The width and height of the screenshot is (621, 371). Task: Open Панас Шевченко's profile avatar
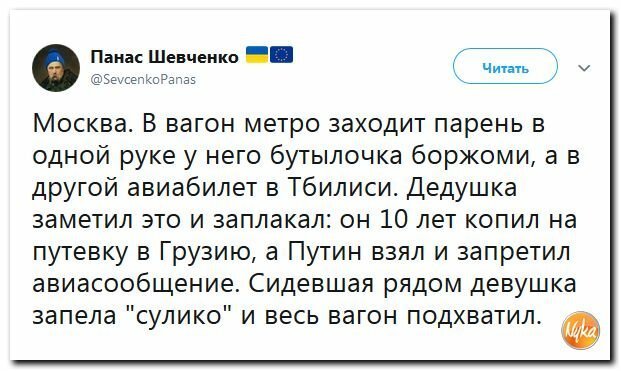56,68
